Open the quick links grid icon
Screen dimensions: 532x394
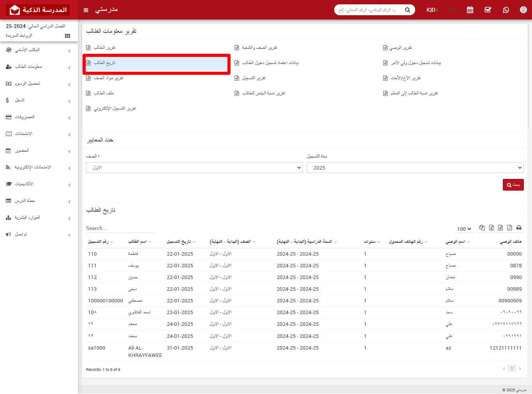[x=67, y=36]
